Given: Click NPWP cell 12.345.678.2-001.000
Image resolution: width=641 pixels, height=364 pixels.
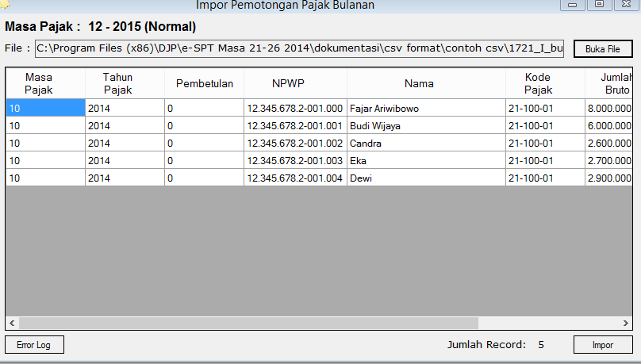Looking at the screenshot, I should click(296, 109).
